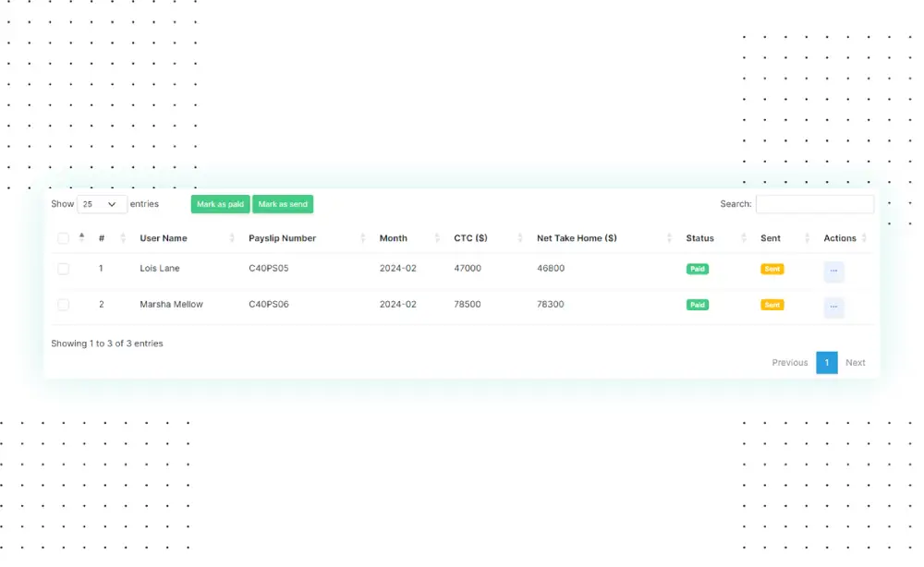
Task: Check the Marsha Mellow row checkbox
Action: tap(63, 305)
